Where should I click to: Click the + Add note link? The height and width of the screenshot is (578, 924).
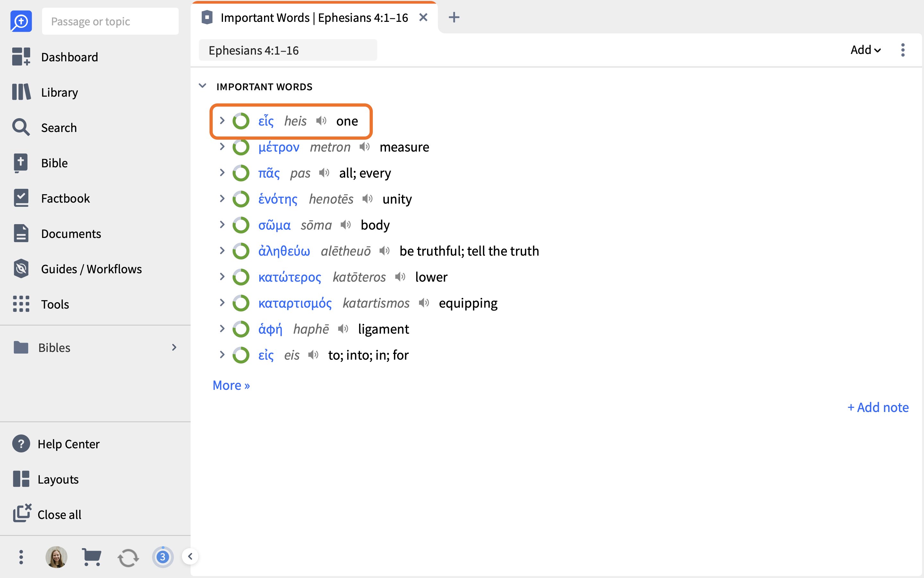pos(877,407)
